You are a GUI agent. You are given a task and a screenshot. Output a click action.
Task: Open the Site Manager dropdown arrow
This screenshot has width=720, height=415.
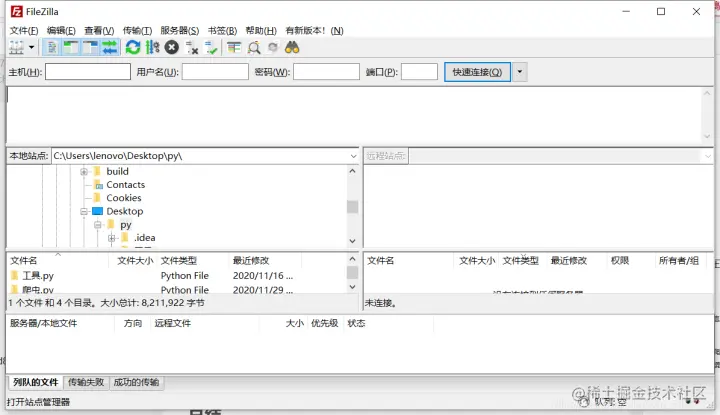point(31,47)
